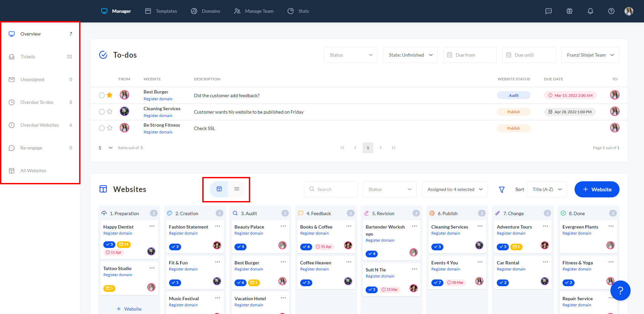Open the notifications bell
Image resolution: width=644 pixels, height=314 pixels.
click(590, 11)
